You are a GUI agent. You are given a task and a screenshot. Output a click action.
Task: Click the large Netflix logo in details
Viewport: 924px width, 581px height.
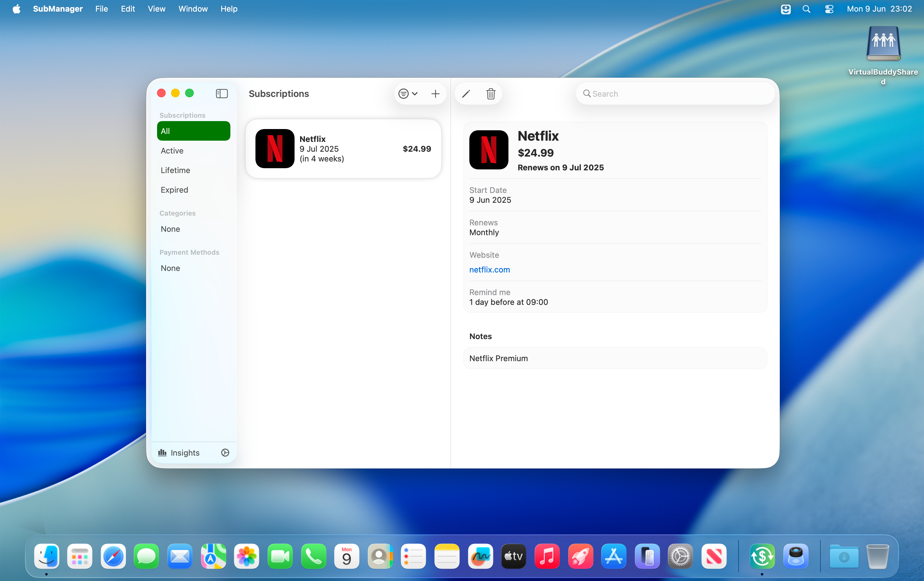pyautogui.click(x=489, y=150)
